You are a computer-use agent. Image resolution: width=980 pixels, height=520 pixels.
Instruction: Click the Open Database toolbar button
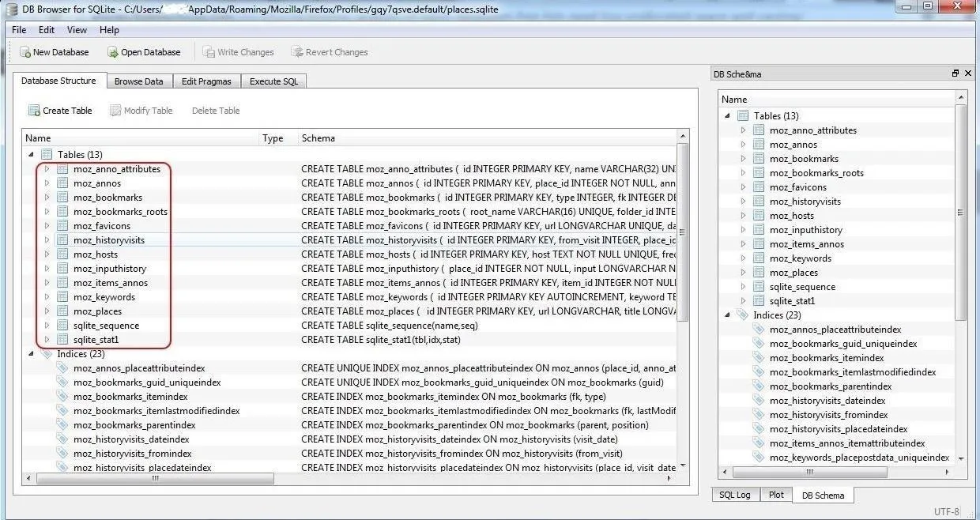tap(144, 52)
